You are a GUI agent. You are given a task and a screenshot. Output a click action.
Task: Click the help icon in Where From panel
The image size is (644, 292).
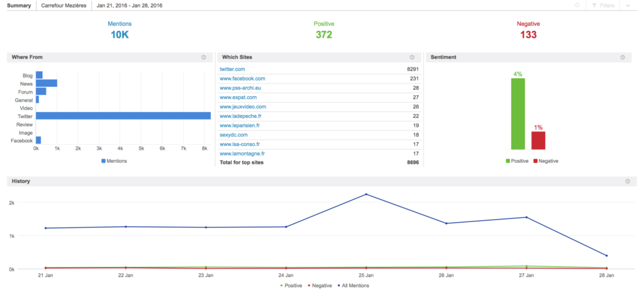click(x=204, y=57)
